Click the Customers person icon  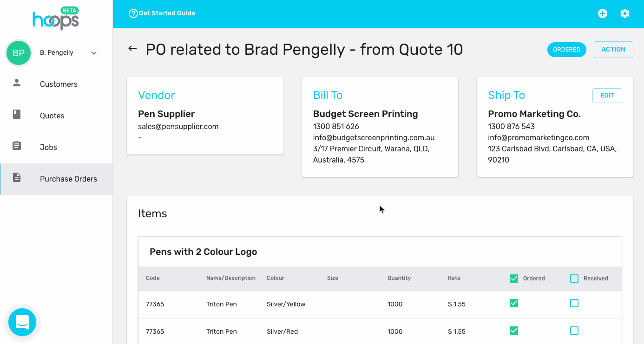click(17, 83)
